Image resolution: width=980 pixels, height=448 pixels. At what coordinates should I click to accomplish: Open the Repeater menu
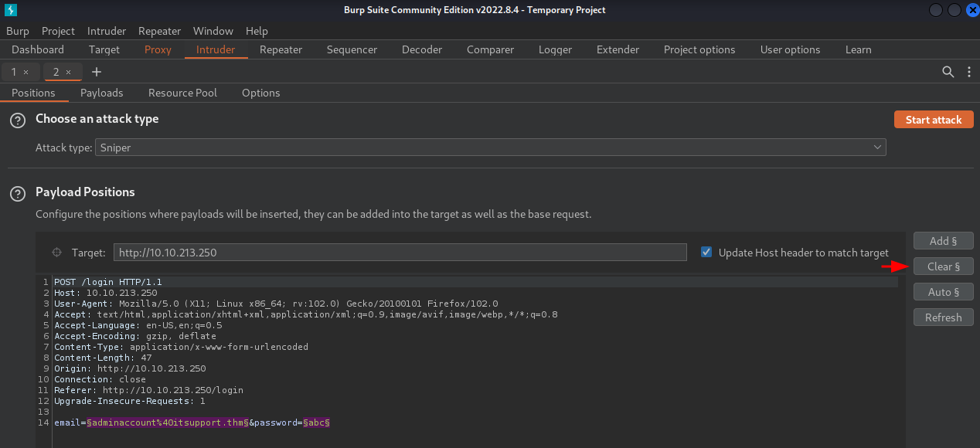pos(159,31)
